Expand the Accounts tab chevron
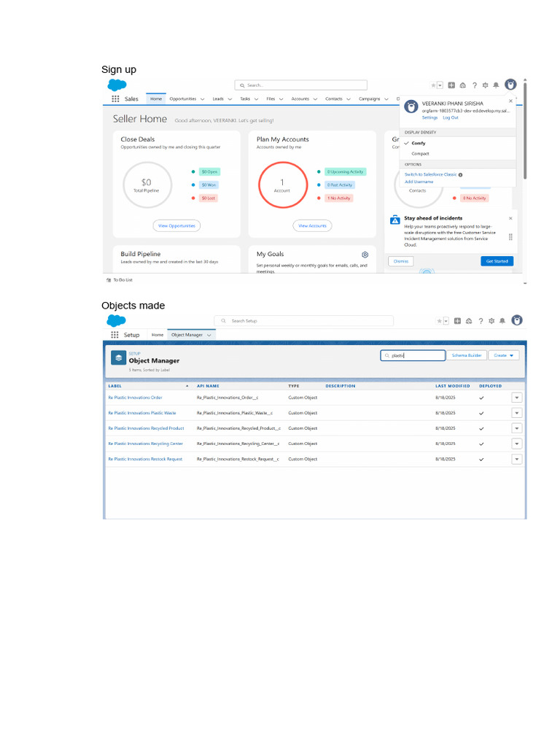The width and height of the screenshot is (560, 747). click(315, 99)
